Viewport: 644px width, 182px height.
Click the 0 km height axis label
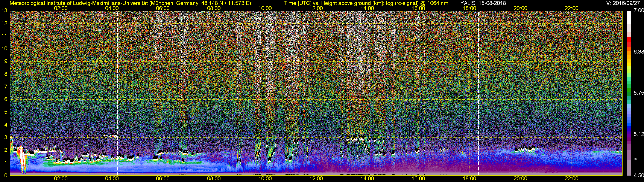point(6,176)
